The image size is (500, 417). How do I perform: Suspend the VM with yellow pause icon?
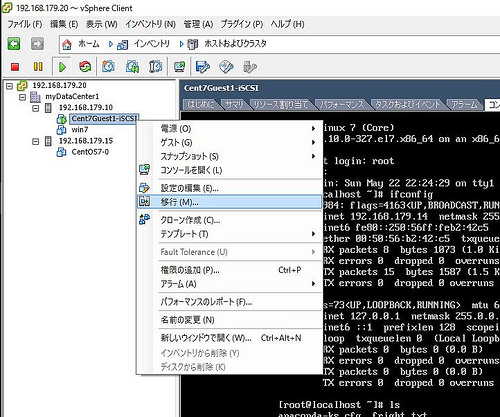coord(38,67)
